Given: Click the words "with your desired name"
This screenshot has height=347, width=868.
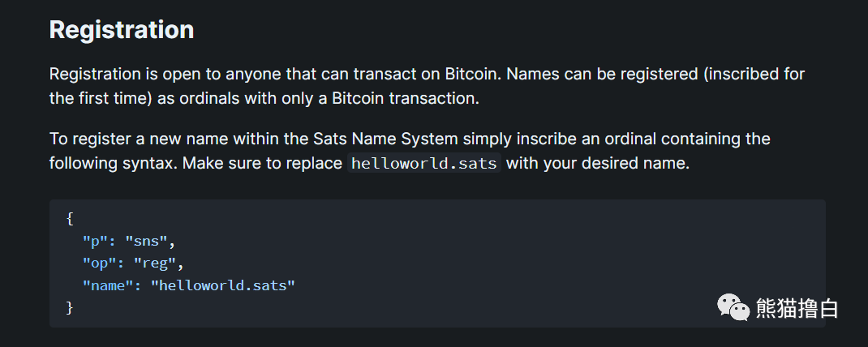Looking at the screenshot, I should (x=597, y=163).
